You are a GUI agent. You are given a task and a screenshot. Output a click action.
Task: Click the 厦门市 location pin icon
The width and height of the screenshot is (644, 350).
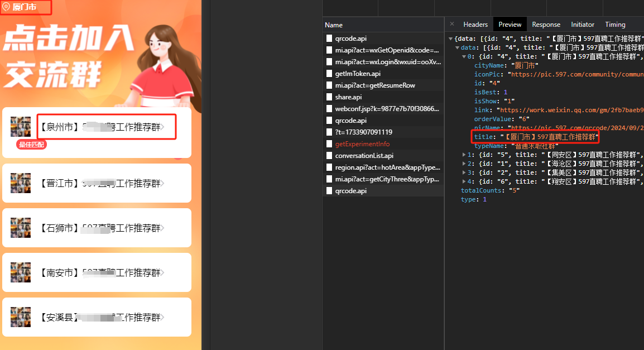coord(6,7)
